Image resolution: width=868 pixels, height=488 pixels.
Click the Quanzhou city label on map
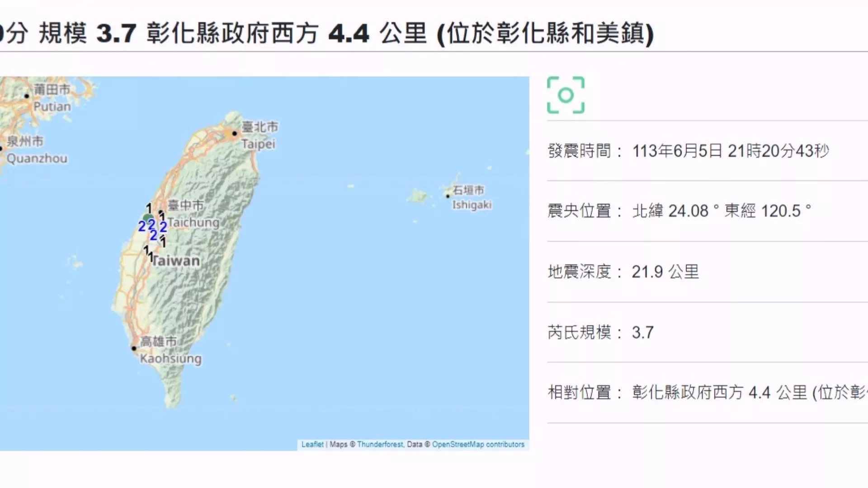pos(37,158)
